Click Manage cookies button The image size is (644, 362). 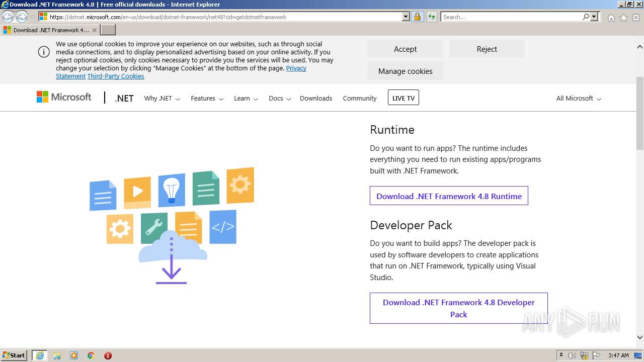(x=405, y=71)
